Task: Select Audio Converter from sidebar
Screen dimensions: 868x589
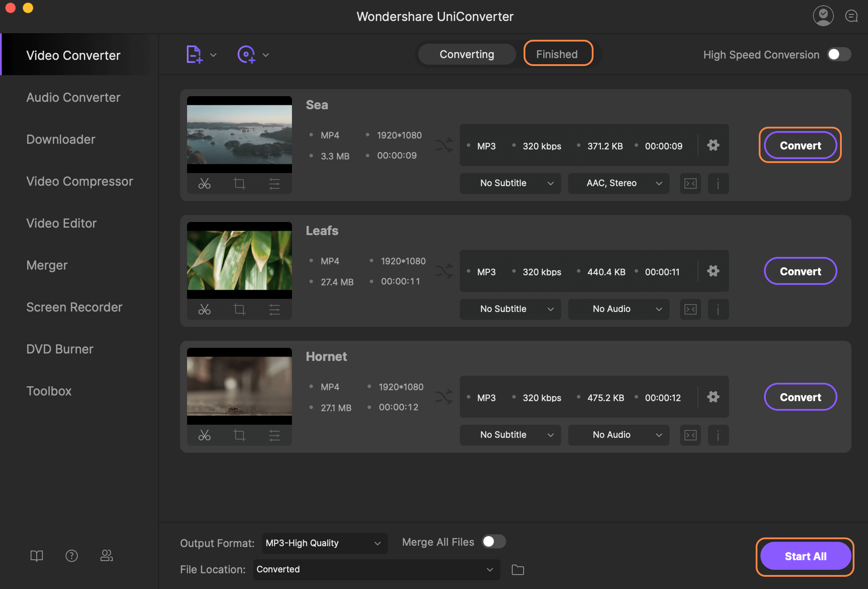Action: tap(73, 96)
